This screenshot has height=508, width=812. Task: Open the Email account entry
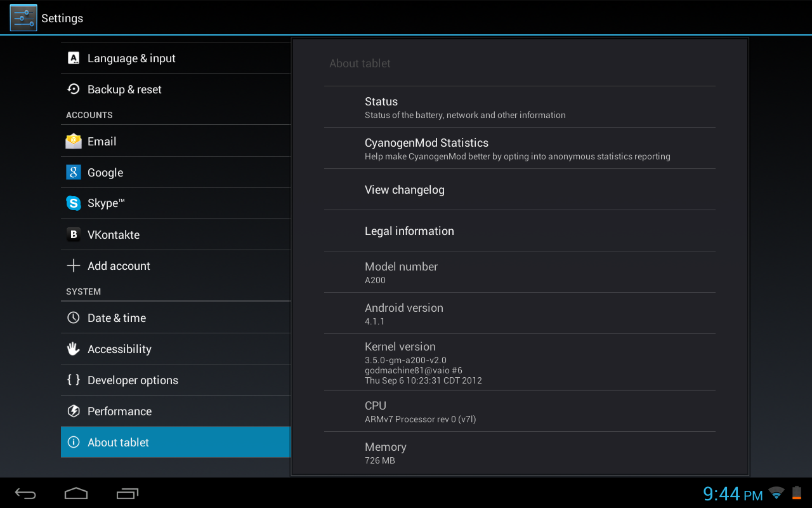[x=176, y=141]
